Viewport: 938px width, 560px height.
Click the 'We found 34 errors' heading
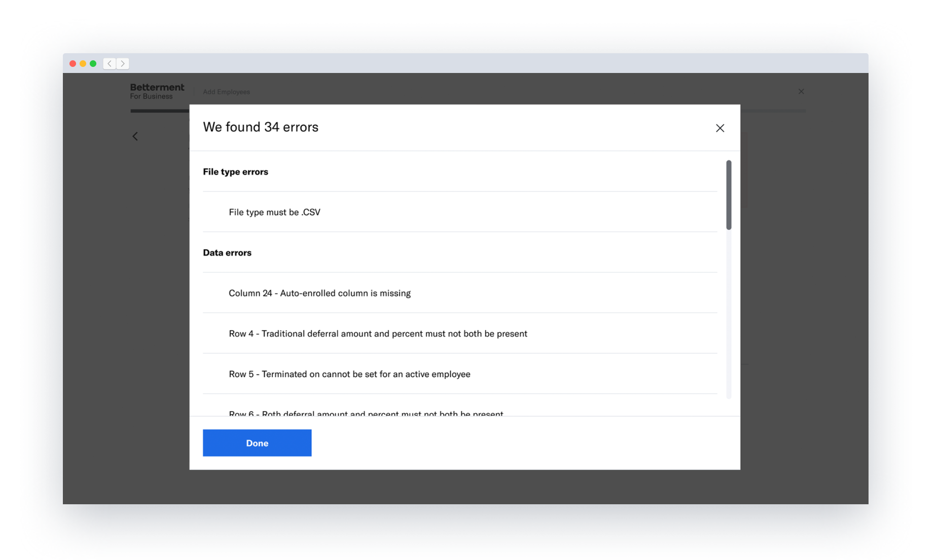260,127
